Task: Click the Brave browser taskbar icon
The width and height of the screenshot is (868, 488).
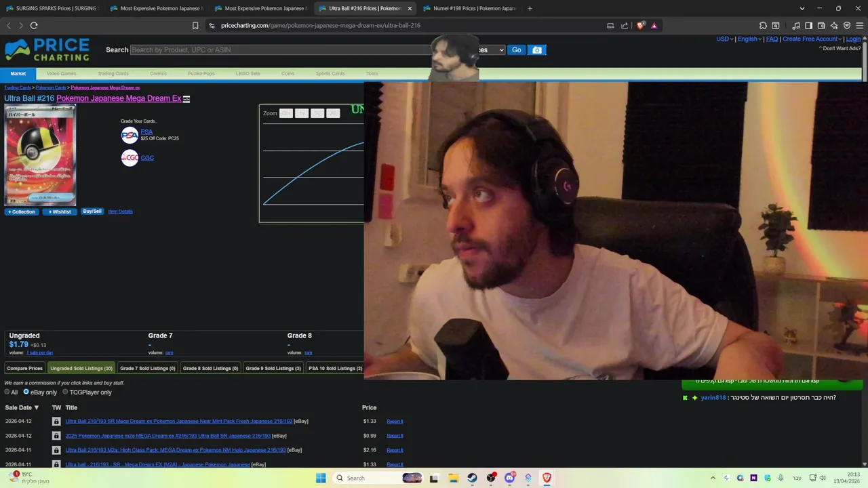Action: 547,478
